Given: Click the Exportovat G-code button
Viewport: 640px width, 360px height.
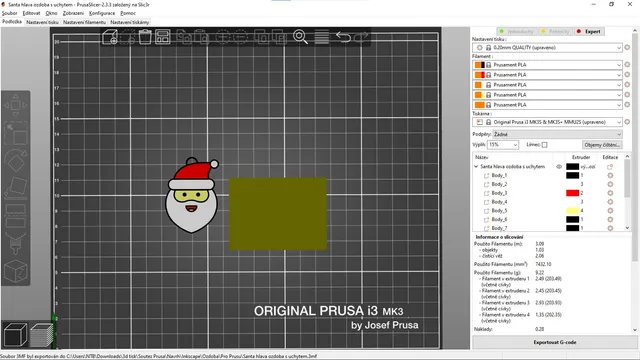Looking at the screenshot, I should coord(555,342).
